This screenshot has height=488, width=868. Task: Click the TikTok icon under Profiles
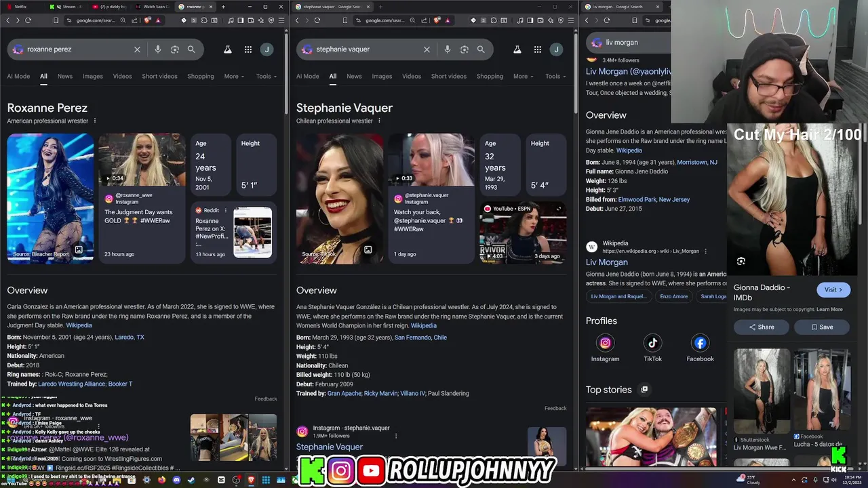pyautogui.click(x=652, y=343)
